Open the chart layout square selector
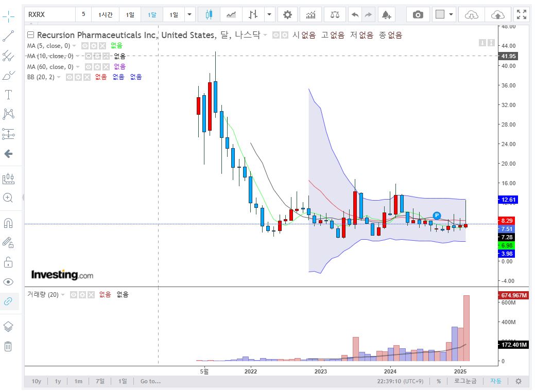 (x=444, y=14)
